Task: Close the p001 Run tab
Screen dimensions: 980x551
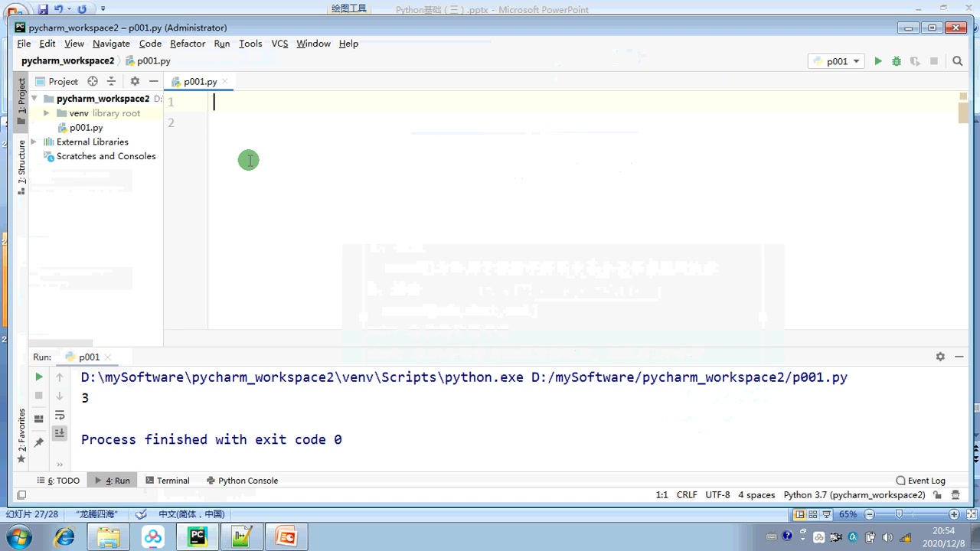Action: pos(108,357)
